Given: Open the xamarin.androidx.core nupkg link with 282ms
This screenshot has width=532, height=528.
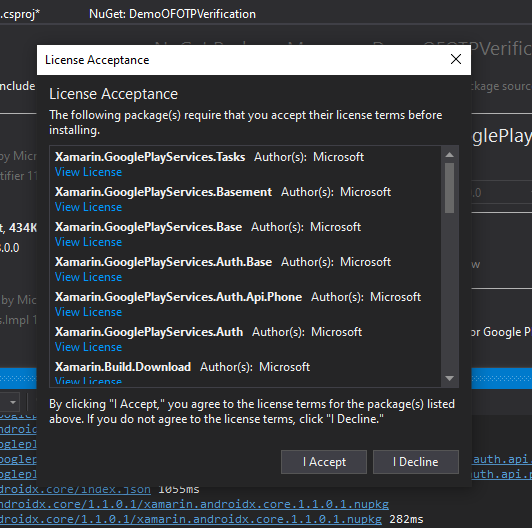Looking at the screenshot, I should click(x=191, y=519).
